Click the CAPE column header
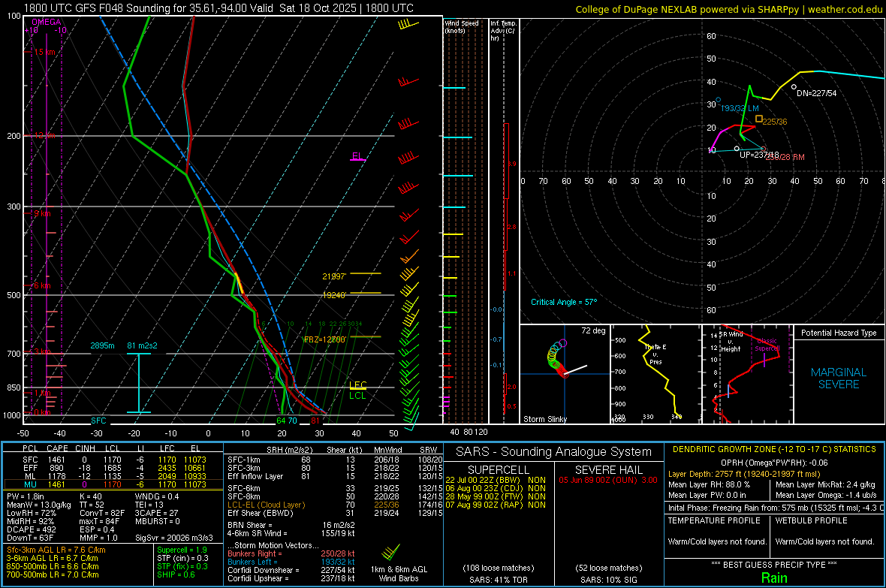Viewport: 886px width, 588px height. (57, 449)
